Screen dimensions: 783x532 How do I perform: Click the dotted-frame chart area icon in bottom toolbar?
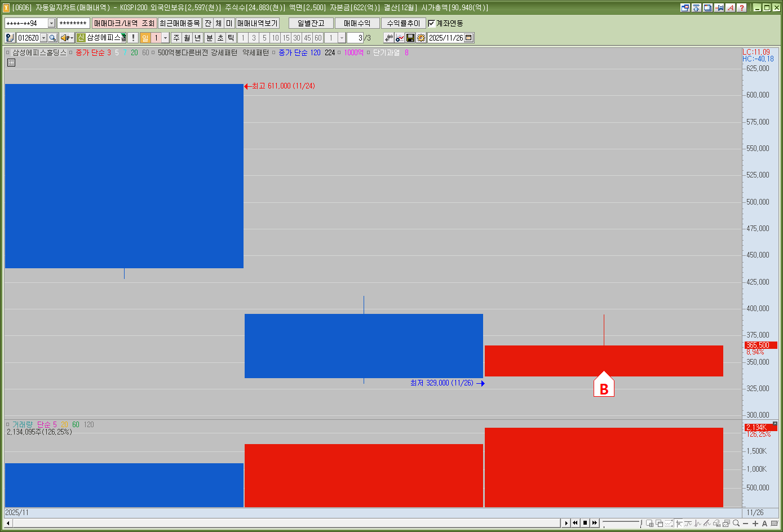tap(669, 523)
